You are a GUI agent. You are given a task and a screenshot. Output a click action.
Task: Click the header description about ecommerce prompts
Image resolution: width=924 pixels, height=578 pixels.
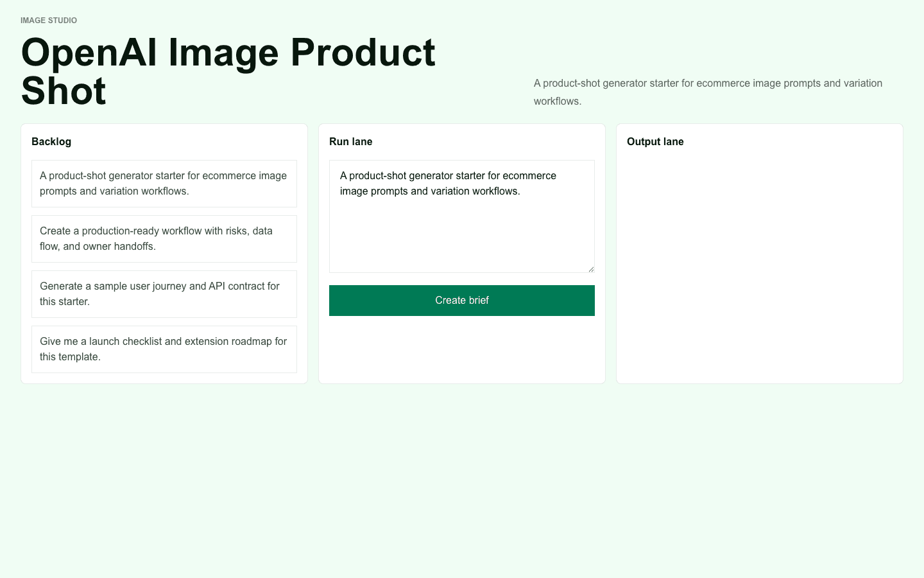pos(708,92)
